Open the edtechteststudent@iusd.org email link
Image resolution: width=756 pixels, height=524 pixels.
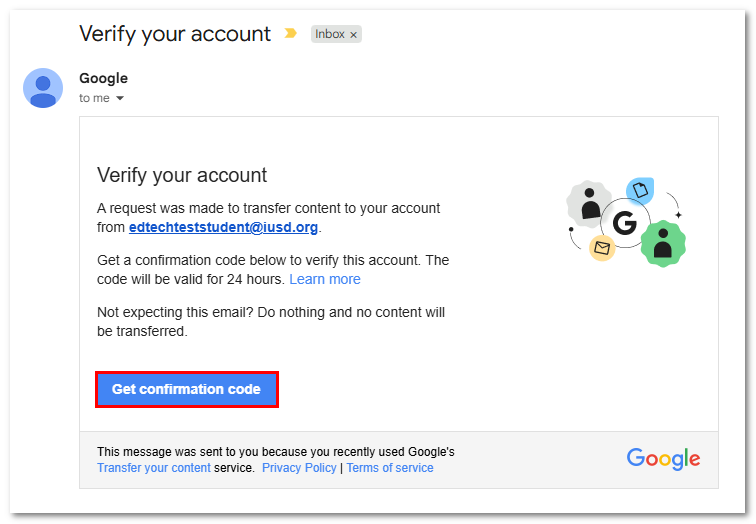point(223,227)
